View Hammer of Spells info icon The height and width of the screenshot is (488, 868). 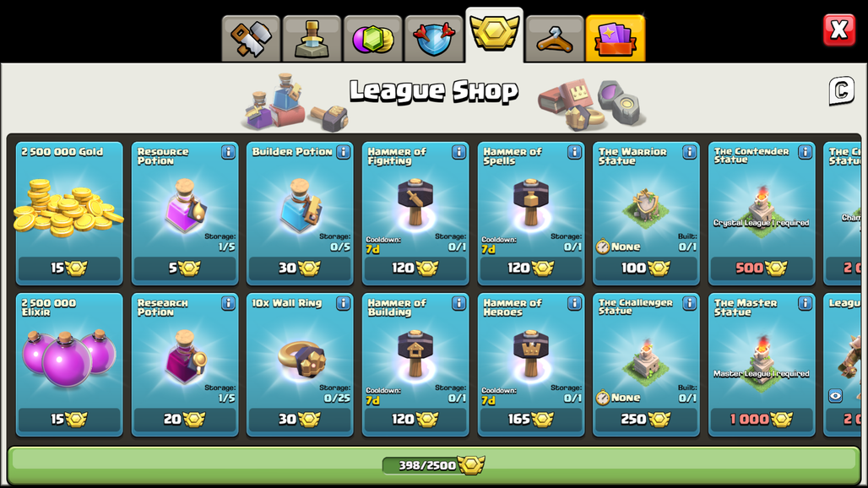click(x=574, y=152)
